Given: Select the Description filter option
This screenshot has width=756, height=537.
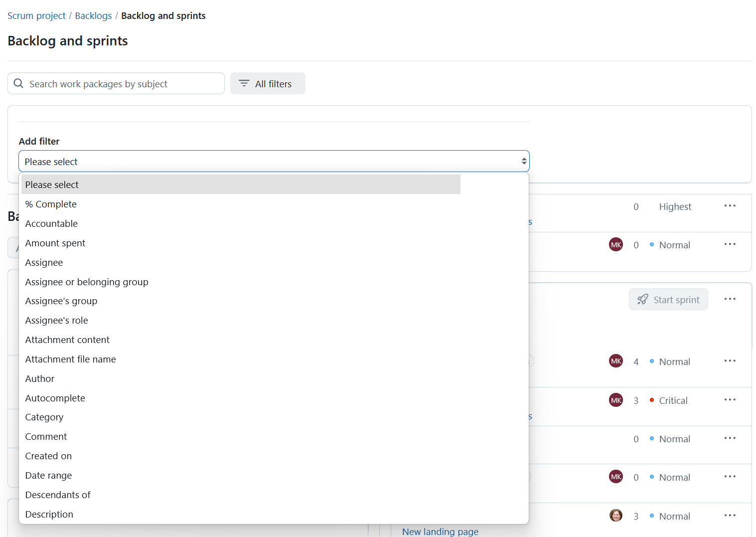Looking at the screenshot, I should click(241, 514).
